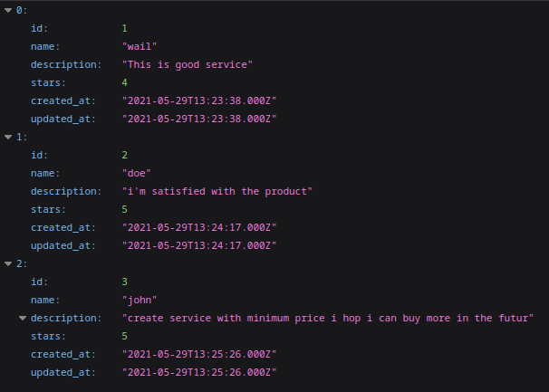The height and width of the screenshot is (392, 549).
Task: Collapse array item 0 with its arrow
Action: point(8,10)
